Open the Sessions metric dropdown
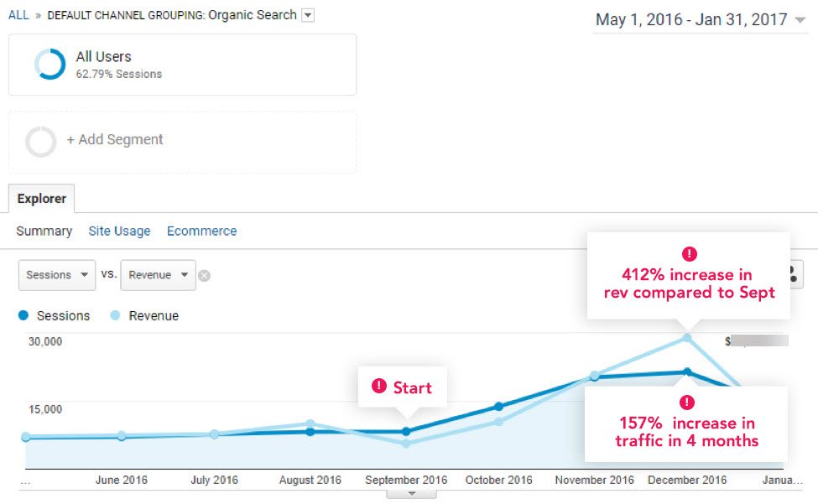Screen dimensions: 818x504 pyautogui.click(x=57, y=275)
